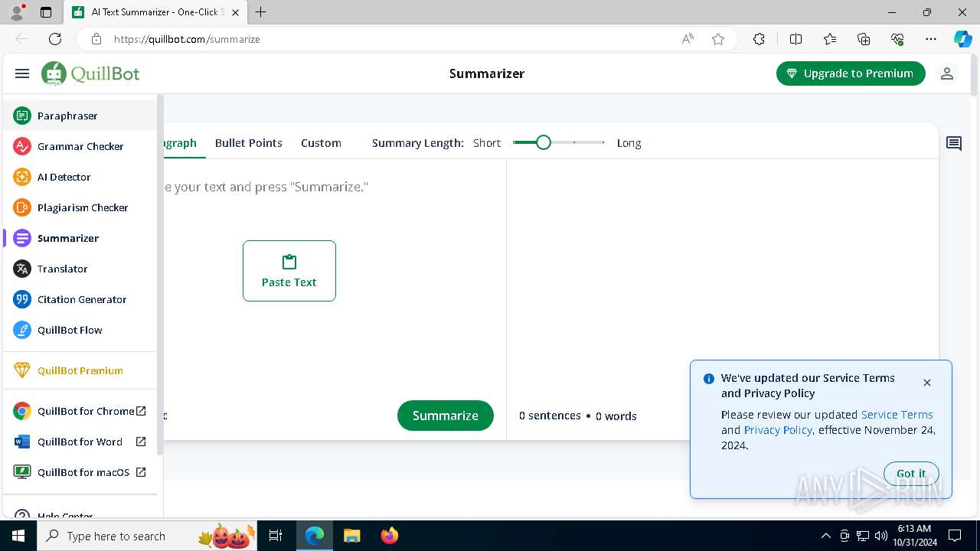This screenshot has height=551, width=980.
Task: Show hidden system tray icons
Action: tap(825, 536)
